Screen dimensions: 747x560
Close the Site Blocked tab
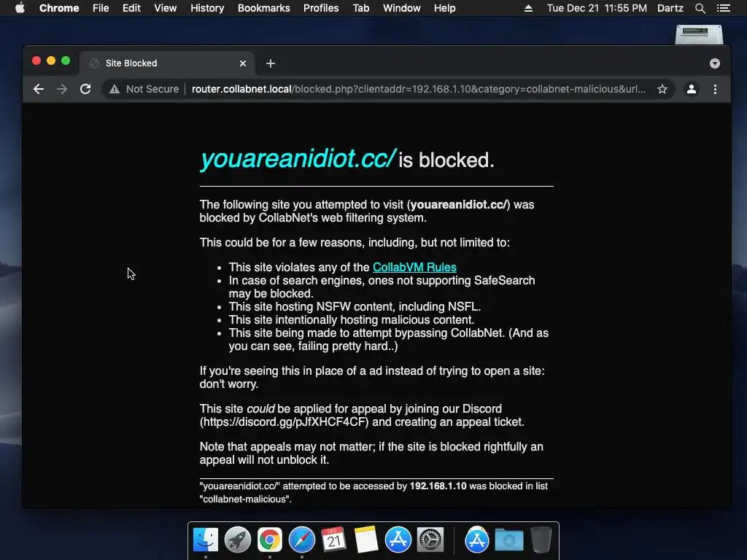point(243,63)
